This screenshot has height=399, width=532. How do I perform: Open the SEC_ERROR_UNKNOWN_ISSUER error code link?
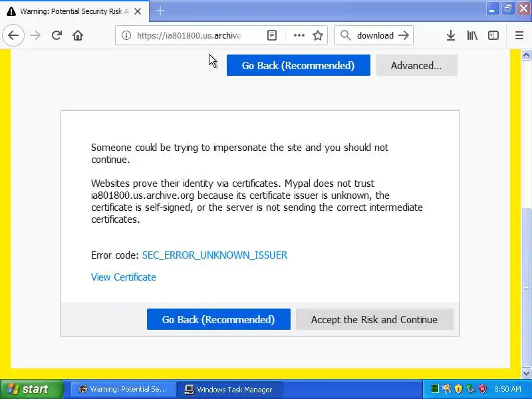(x=214, y=255)
